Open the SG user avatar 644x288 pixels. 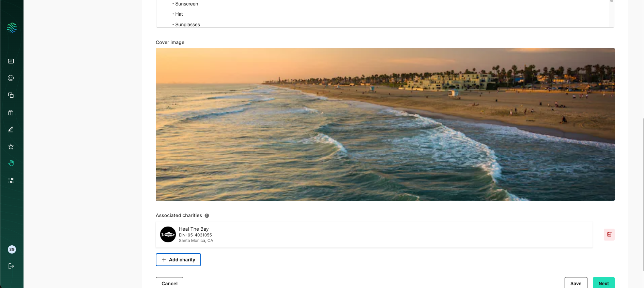[x=12, y=249]
